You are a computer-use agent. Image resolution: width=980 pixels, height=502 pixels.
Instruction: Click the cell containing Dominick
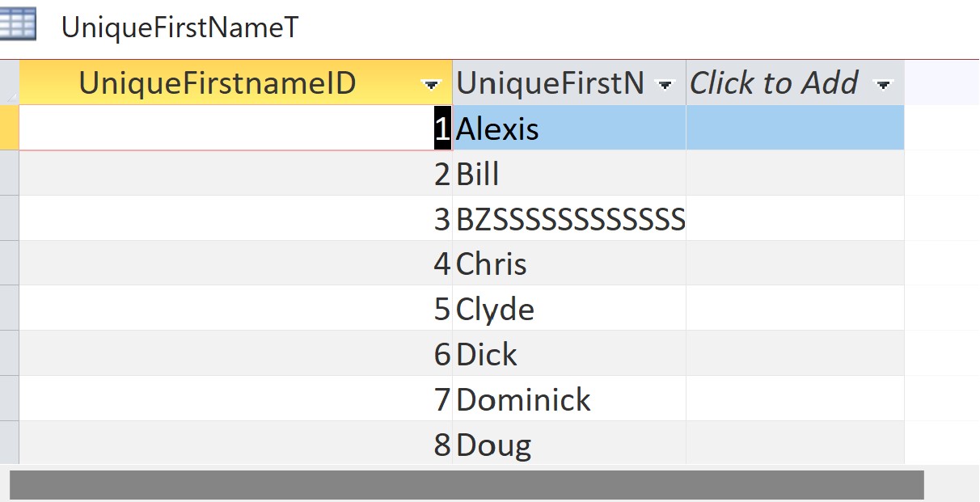[568, 400]
